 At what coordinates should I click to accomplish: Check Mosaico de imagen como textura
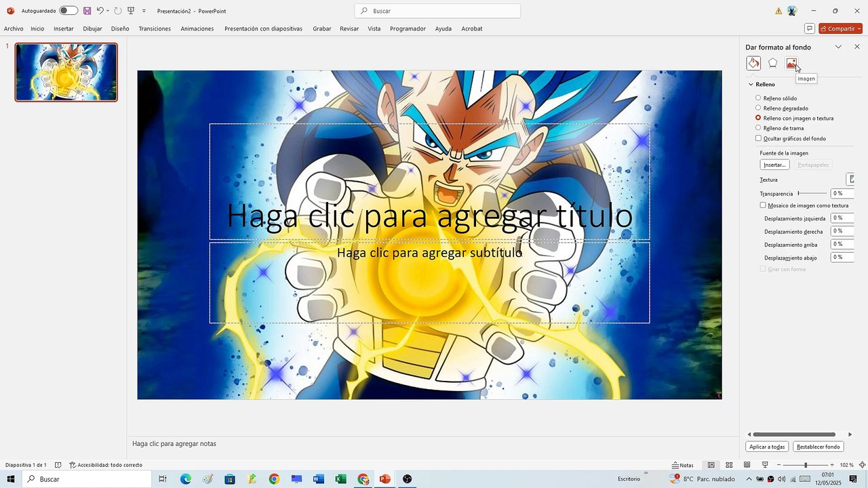click(763, 205)
